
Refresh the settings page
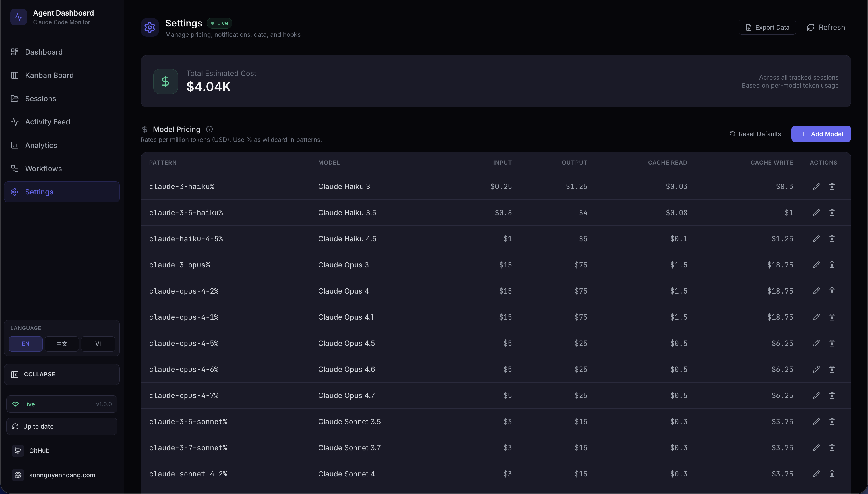coord(826,28)
